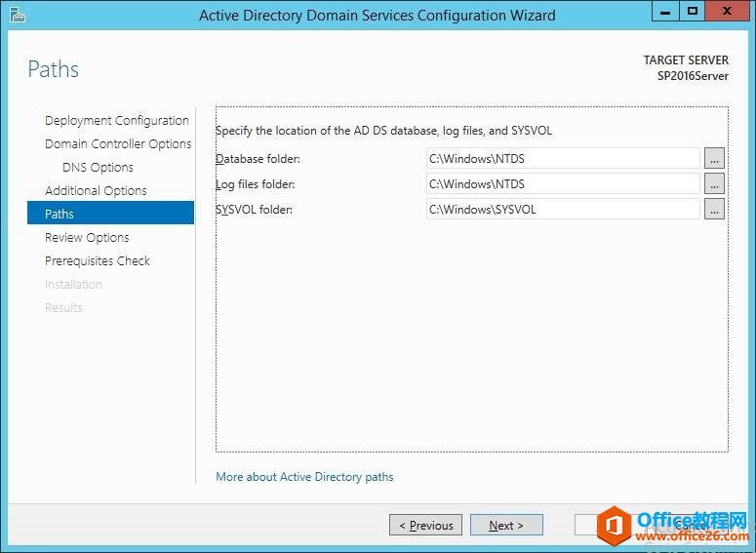This screenshot has width=756, height=553.
Task: Open the Domain Controller Options page
Action: pos(117,144)
